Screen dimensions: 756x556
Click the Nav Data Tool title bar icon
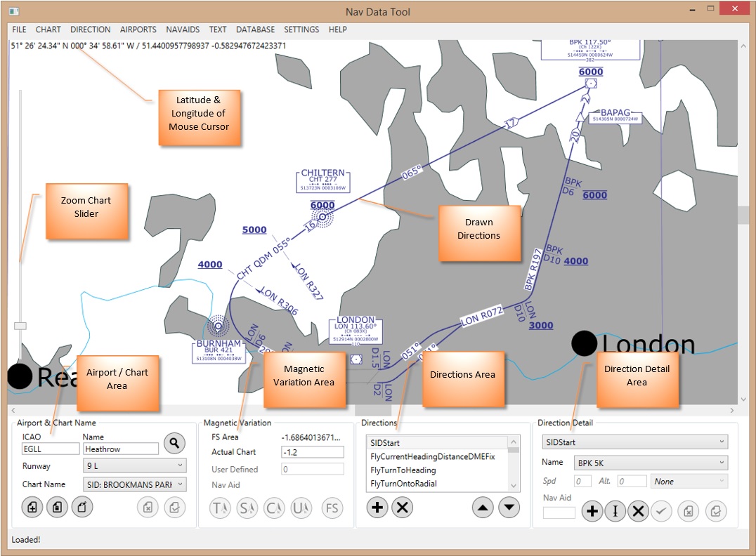point(13,11)
